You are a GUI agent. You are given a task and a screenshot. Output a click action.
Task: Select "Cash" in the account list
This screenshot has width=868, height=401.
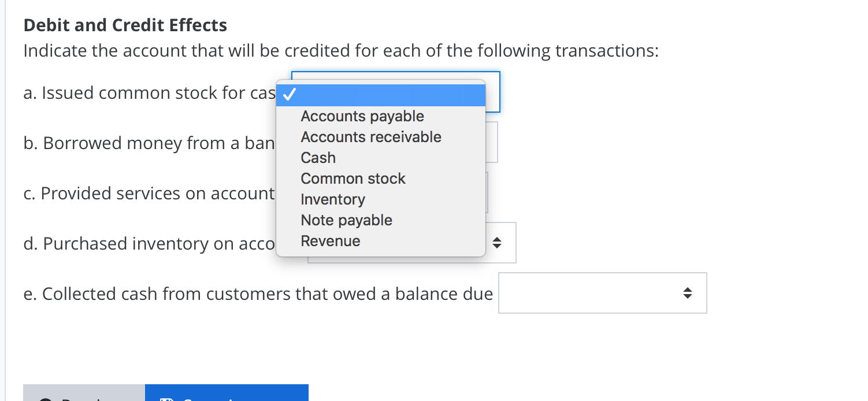click(318, 157)
